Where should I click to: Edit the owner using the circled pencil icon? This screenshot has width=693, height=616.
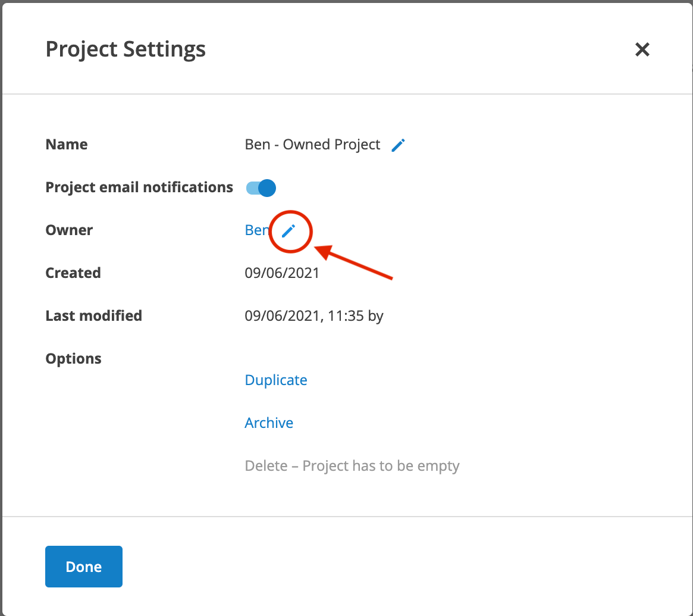tap(289, 230)
